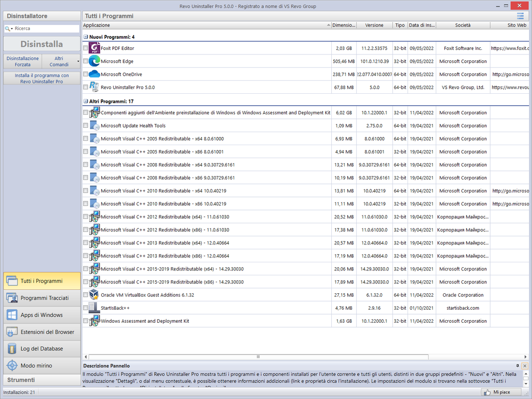Click the Programmi Tracciati sidebar icon
The width and height of the screenshot is (532, 399).
coord(12,298)
